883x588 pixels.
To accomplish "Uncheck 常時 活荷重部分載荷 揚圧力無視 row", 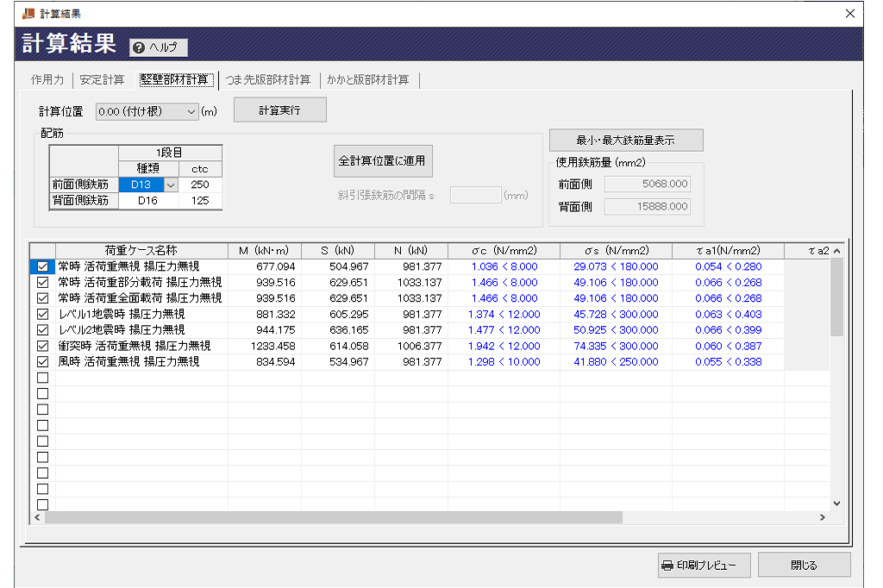I will (42, 282).
